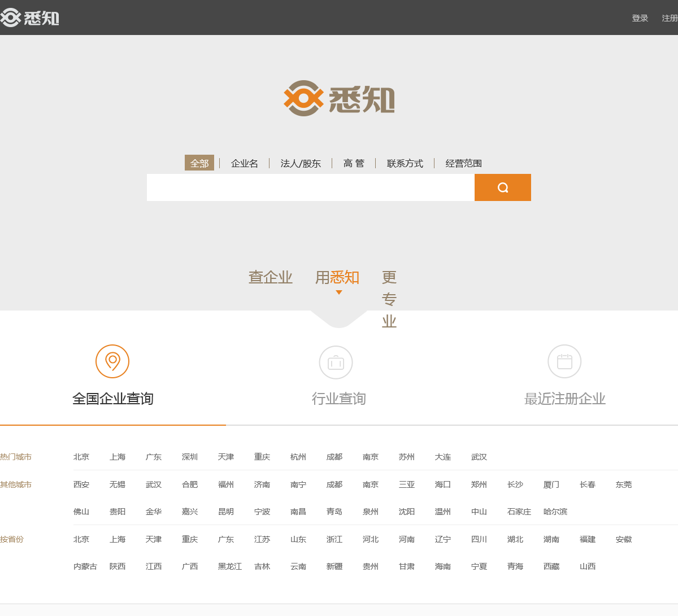Select the 经营范围 search filter
The height and width of the screenshot is (616, 678).
coord(464,163)
